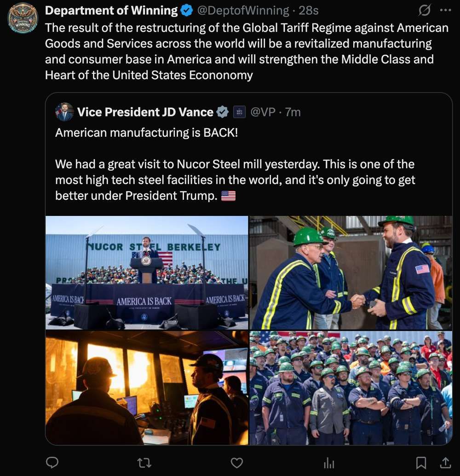The height and width of the screenshot is (476, 460).
Task: Open the 28s timestamp of the post
Action: [309, 11]
